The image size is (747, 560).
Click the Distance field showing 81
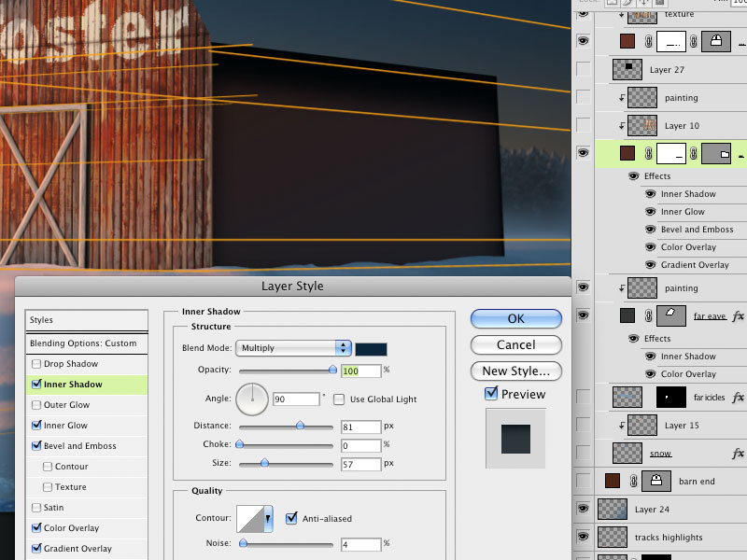tap(361, 427)
